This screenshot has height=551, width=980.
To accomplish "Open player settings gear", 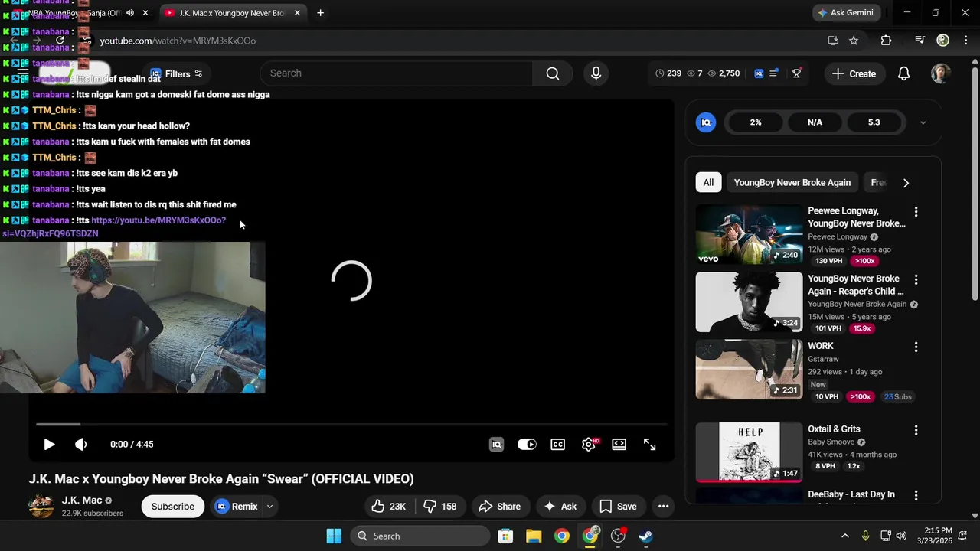I will coord(589,445).
